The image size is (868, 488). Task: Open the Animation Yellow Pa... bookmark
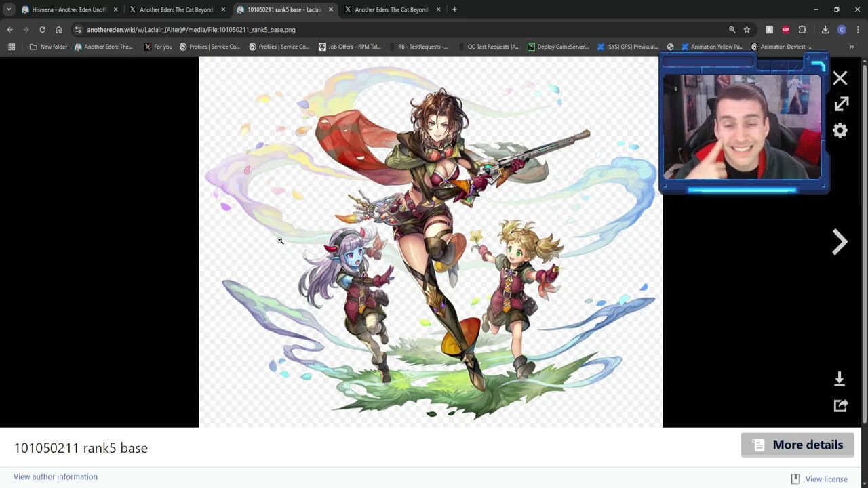pos(712,47)
